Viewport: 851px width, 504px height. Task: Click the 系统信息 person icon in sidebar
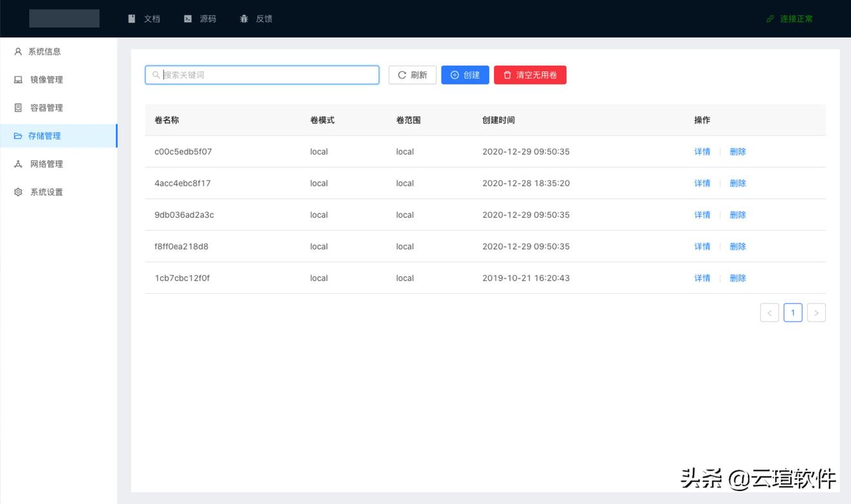tap(17, 51)
